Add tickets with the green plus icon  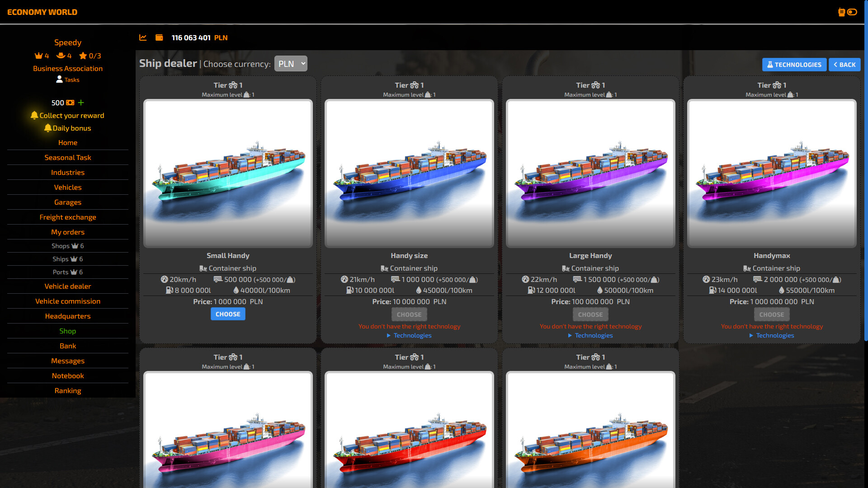[x=81, y=103]
